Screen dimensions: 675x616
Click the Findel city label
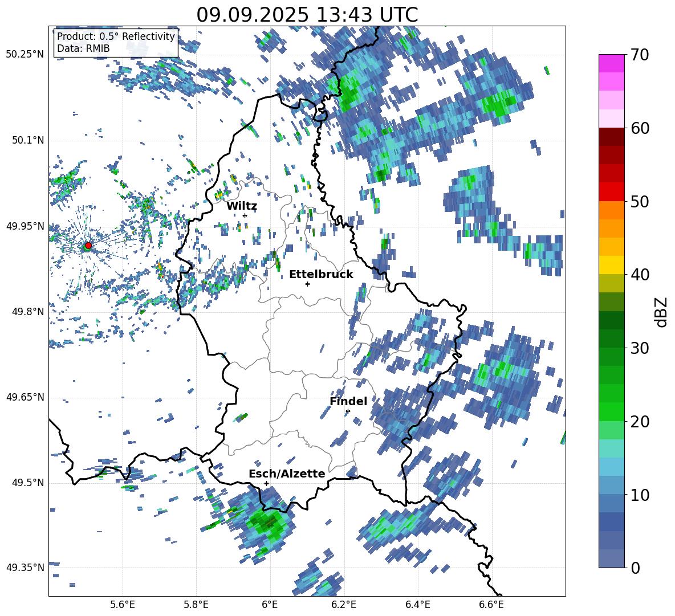[348, 401]
